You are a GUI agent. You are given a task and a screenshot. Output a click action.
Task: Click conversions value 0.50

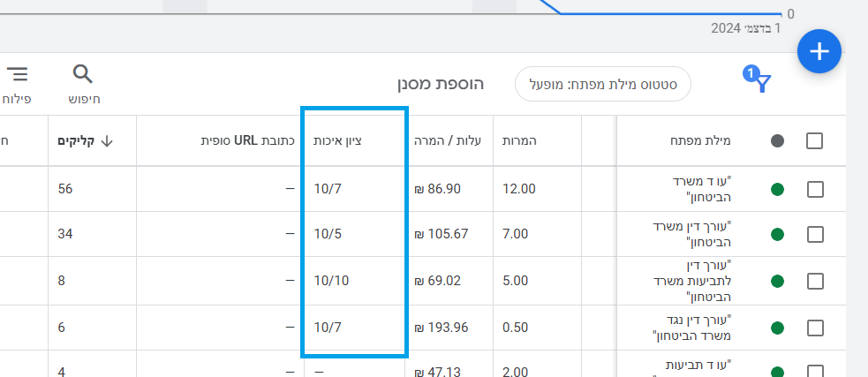pos(516,328)
